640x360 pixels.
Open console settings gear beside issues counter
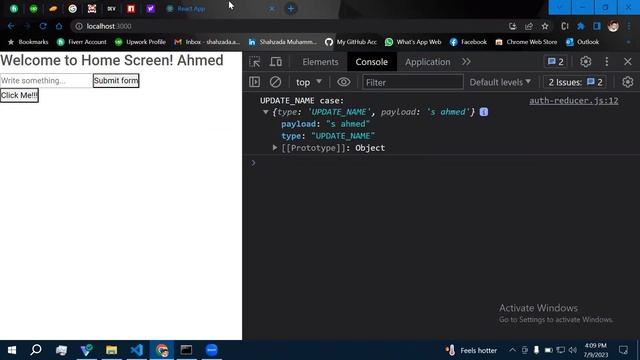628,82
